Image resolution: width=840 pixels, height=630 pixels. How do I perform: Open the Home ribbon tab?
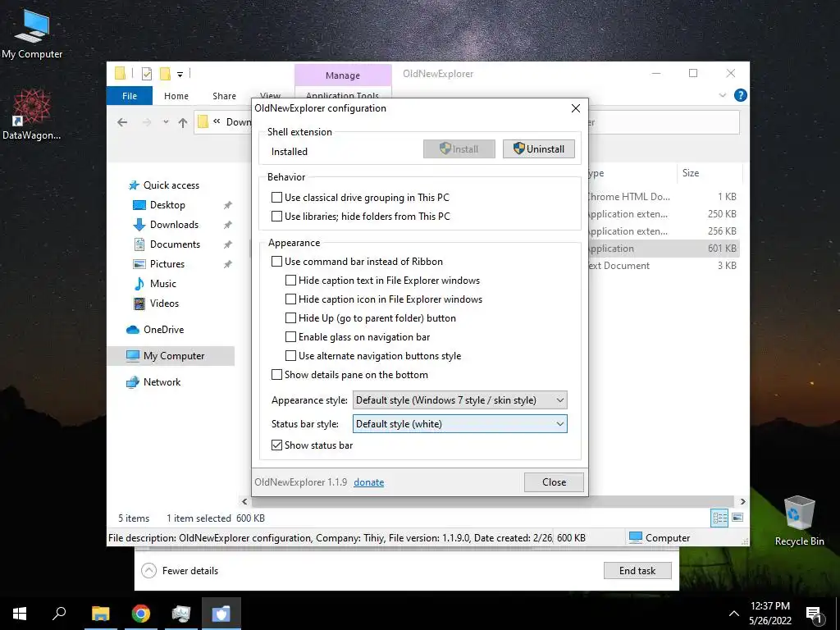click(176, 96)
